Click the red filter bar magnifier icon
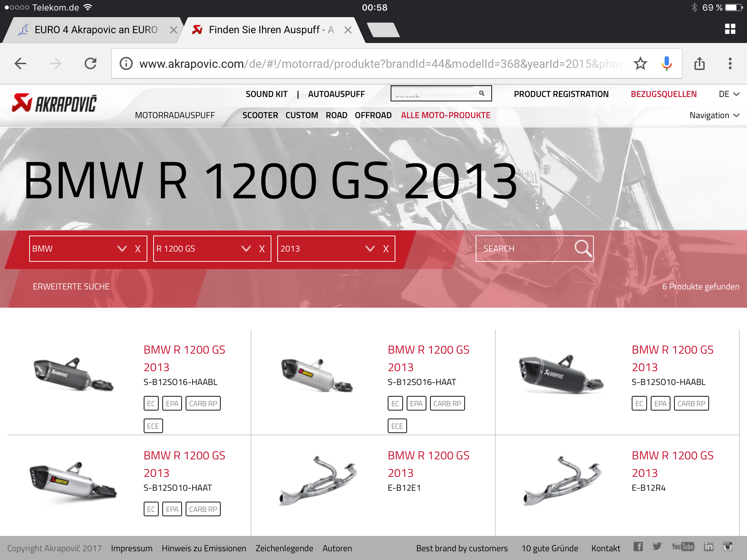This screenshot has height=560, width=747. click(x=582, y=249)
